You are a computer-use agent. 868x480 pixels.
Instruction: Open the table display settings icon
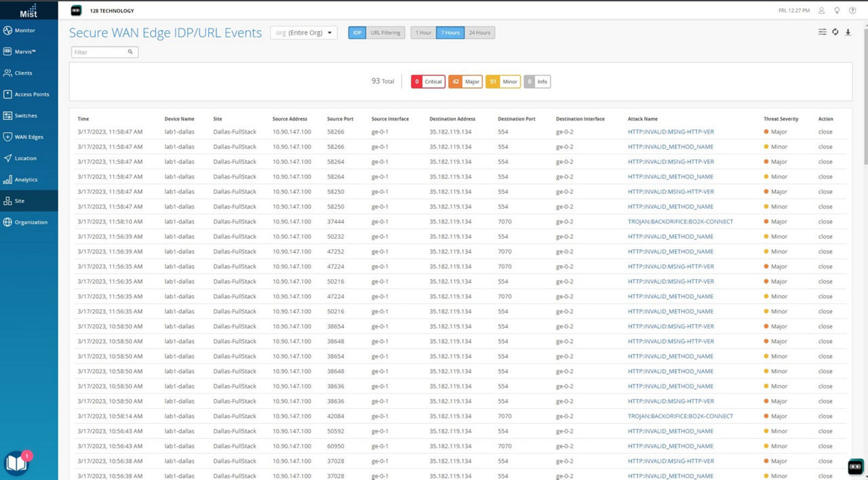click(x=822, y=32)
